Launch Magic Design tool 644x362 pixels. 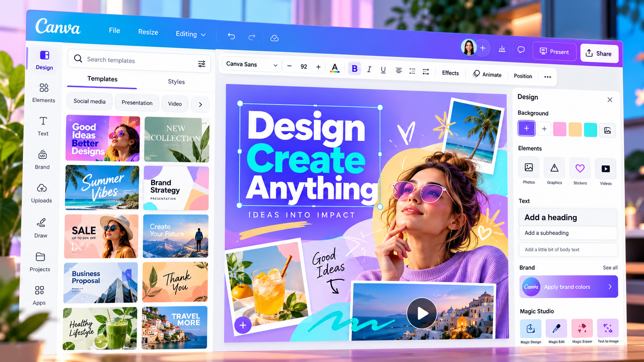(531, 331)
